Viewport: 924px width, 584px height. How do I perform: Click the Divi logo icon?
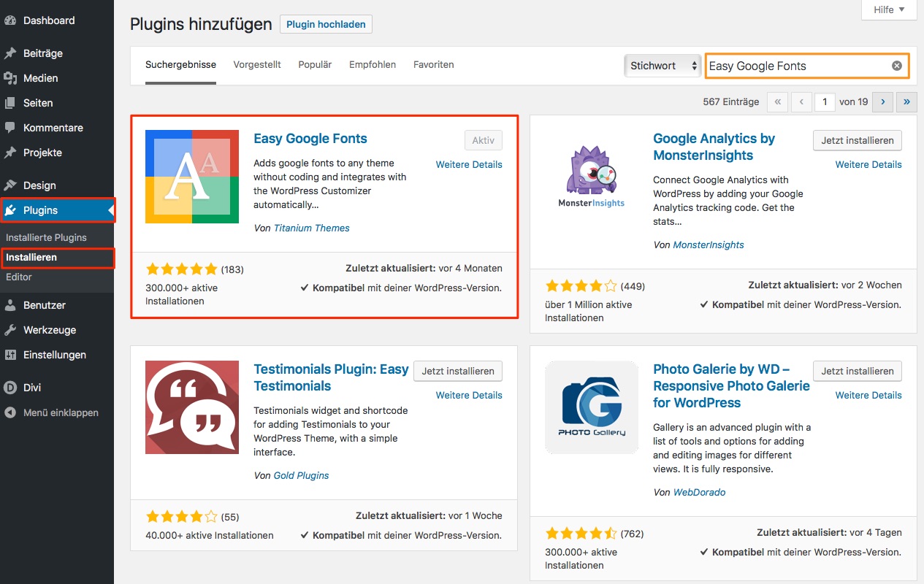(x=10, y=388)
